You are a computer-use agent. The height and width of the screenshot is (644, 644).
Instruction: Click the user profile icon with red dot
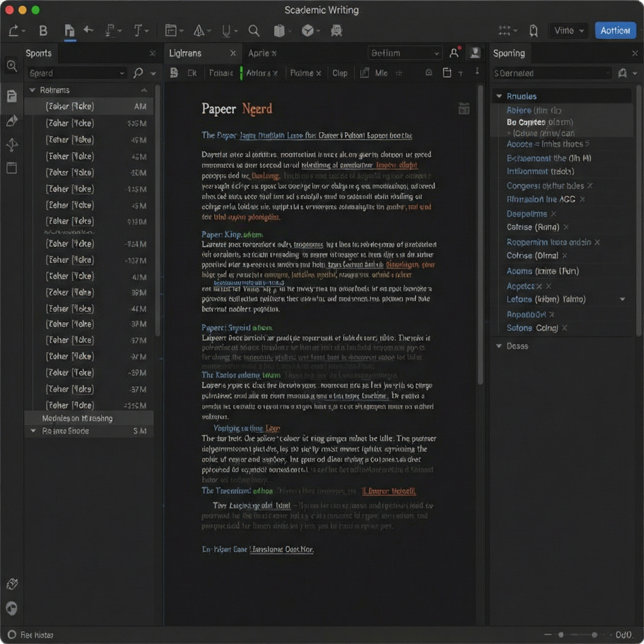tap(454, 53)
